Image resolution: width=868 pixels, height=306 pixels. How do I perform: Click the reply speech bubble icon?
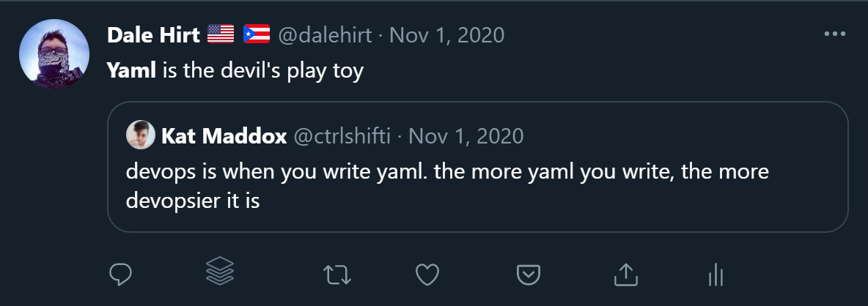click(120, 275)
